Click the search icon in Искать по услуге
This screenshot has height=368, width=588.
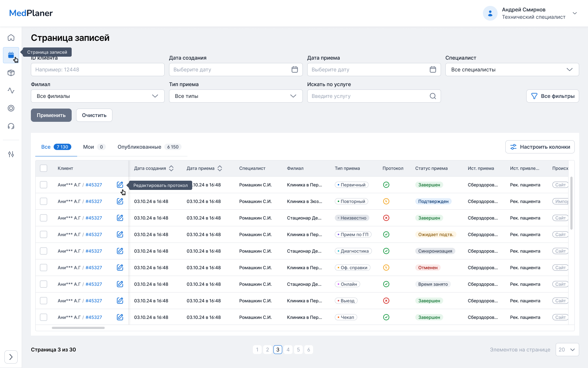(433, 96)
